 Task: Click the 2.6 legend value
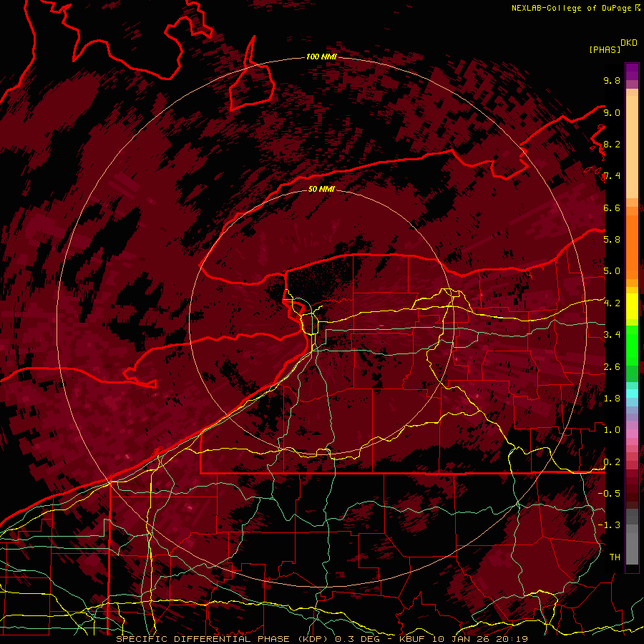[612, 366]
